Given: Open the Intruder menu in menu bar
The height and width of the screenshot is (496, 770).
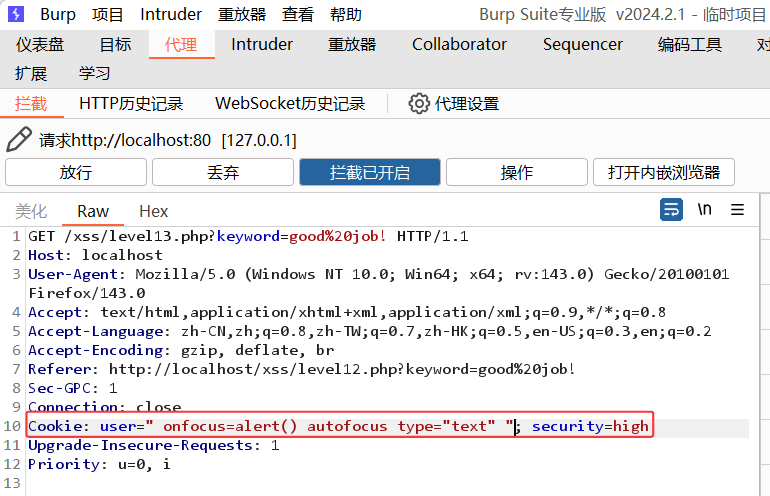Looking at the screenshot, I should (170, 14).
